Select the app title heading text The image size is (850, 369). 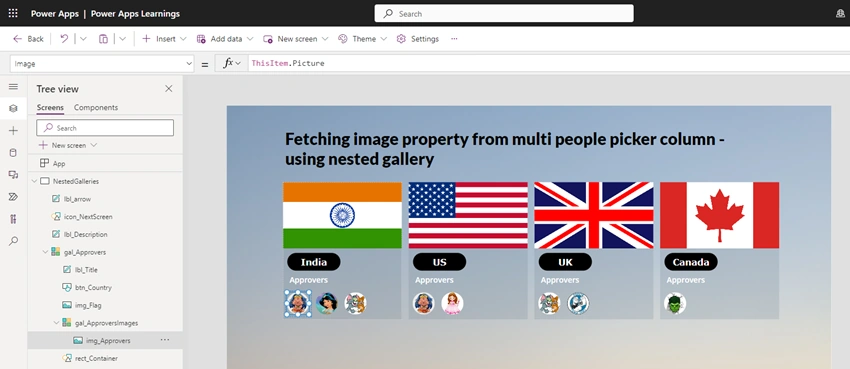(505, 149)
